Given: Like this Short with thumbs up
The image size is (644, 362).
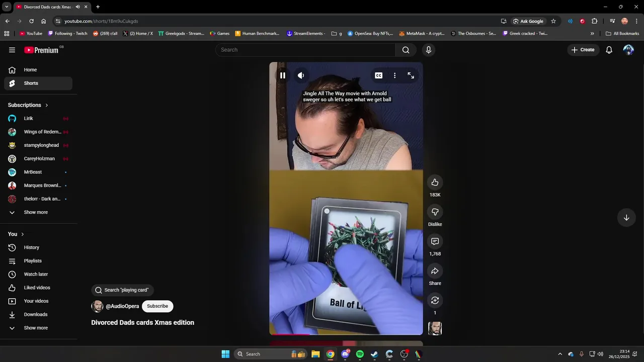Looking at the screenshot, I should point(435,183).
